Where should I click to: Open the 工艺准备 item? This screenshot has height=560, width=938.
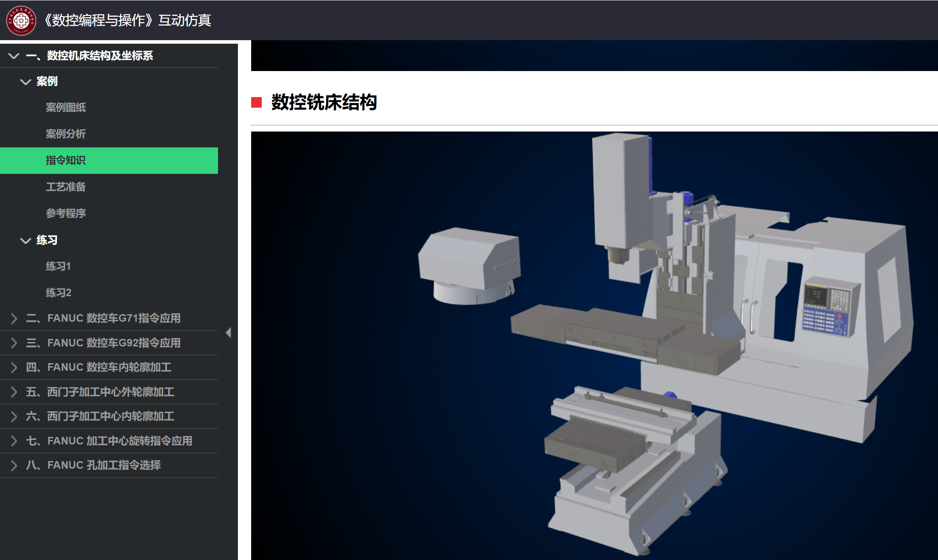click(x=66, y=187)
